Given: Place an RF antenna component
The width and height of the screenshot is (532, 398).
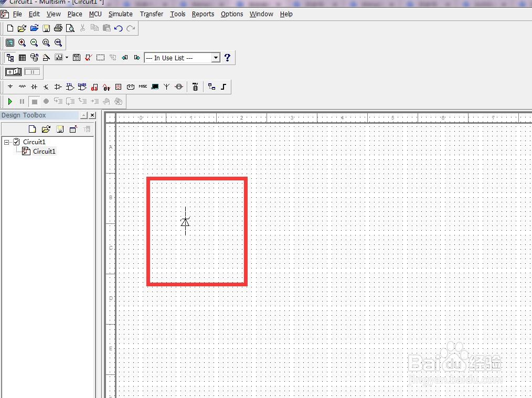Looking at the screenshot, I should (x=167, y=87).
